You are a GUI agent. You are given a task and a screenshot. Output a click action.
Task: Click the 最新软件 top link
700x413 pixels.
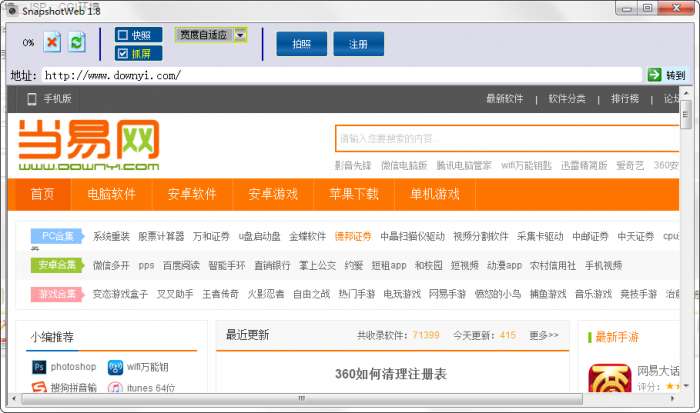(x=504, y=99)
